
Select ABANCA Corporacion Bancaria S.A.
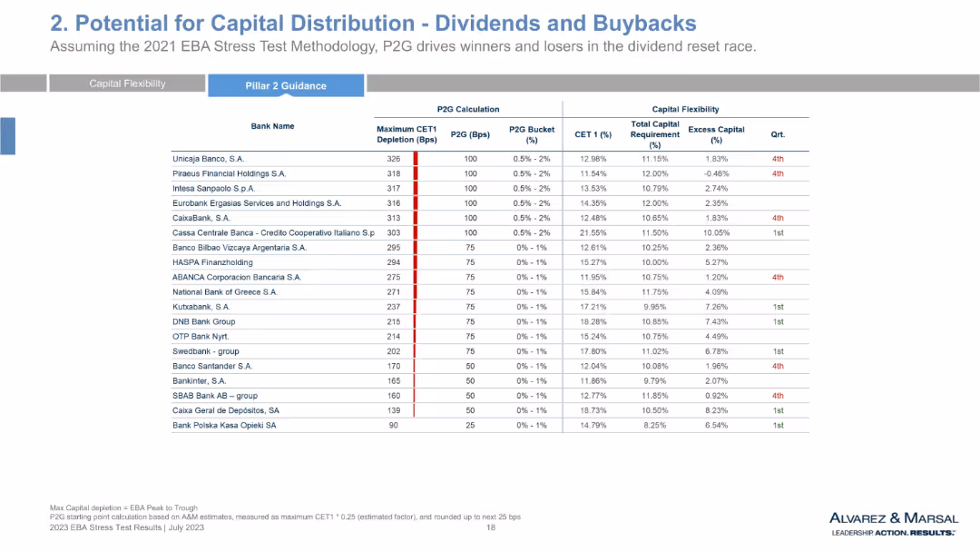click(x=237, y=277)
